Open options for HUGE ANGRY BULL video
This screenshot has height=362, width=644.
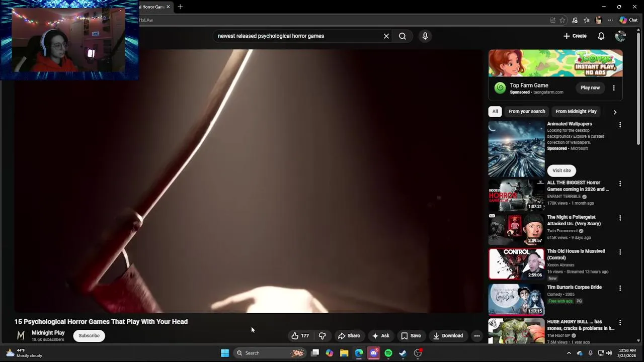point(620,323)
